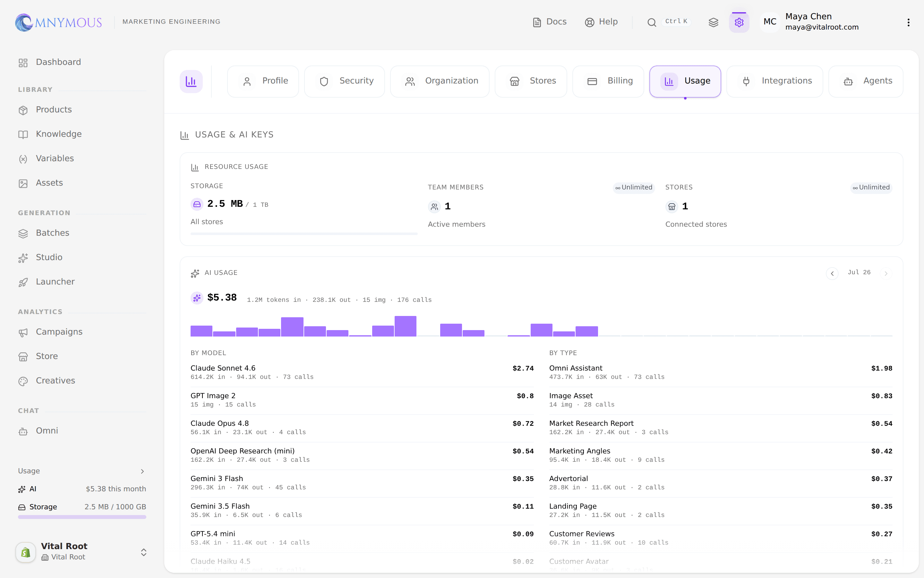The width and height of the screenshot is (924, 578).
Task: Select the GPT-5.4 mini row
Action: tap(362, 538)
